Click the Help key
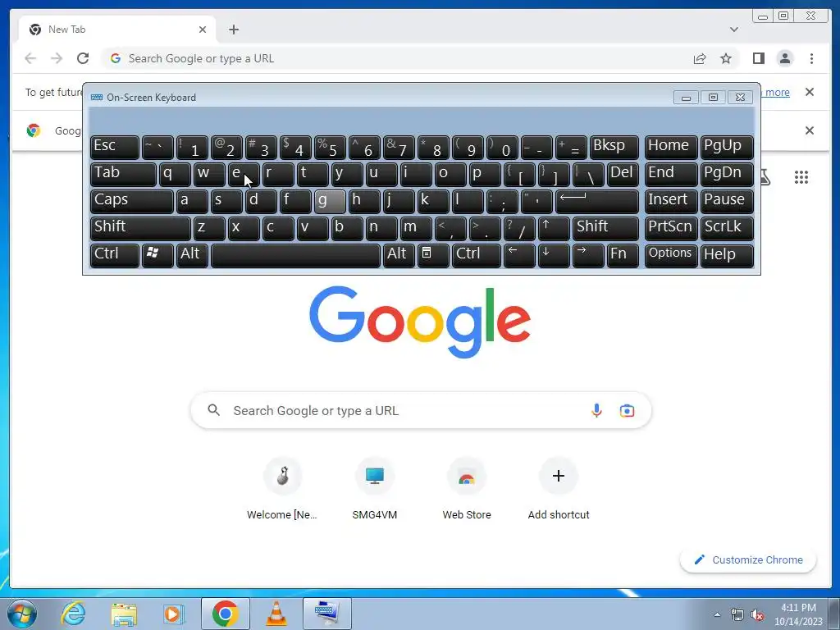The height and width of the screenshot is (630, 840). click(727, 255)
